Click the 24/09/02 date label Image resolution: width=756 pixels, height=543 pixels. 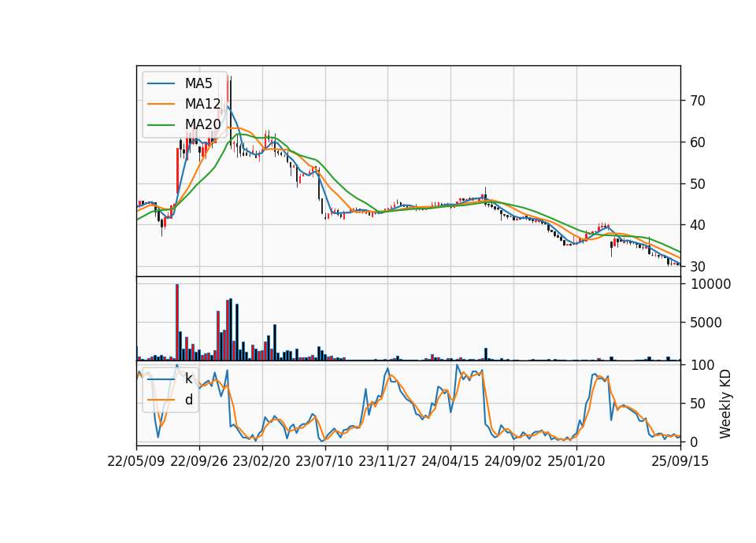pyautogui.click(x=513, y=461)
